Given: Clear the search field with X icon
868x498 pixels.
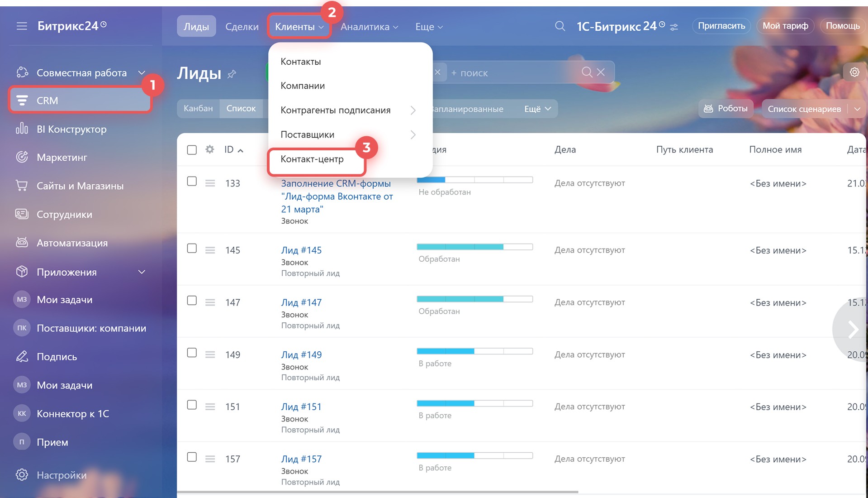Looking at the screenshot, I should point(601,72).
